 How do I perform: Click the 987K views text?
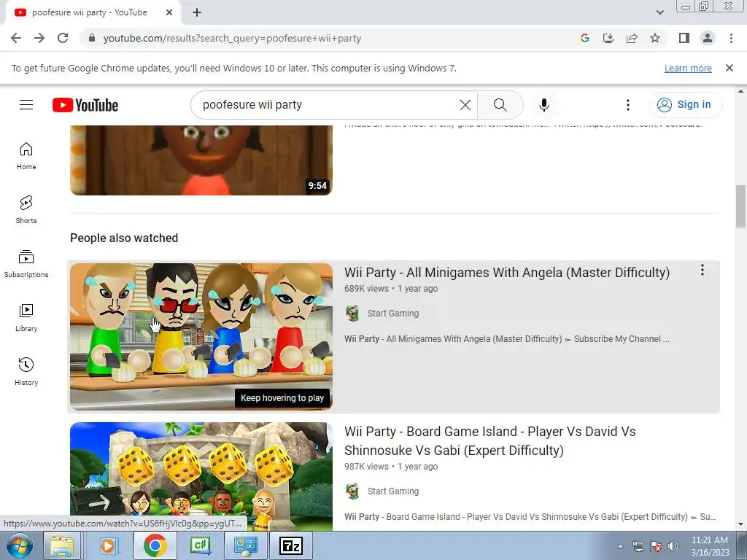click(366, 467)
